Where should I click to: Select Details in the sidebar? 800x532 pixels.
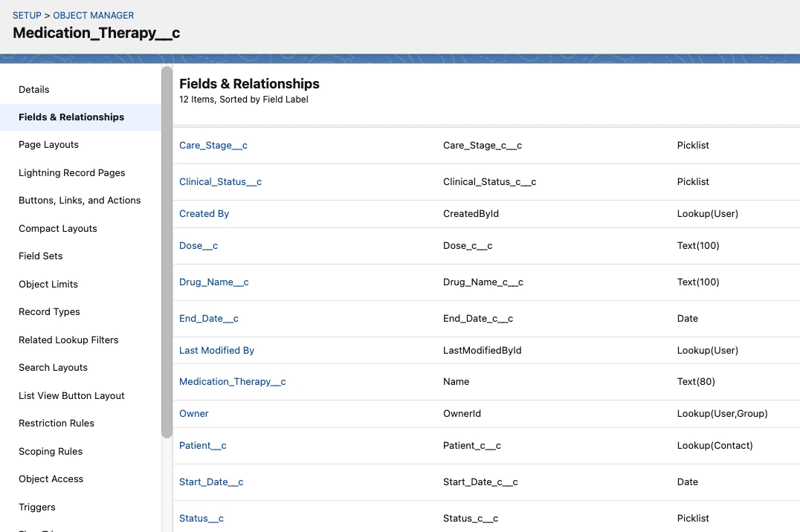click(x=33, y=89)
